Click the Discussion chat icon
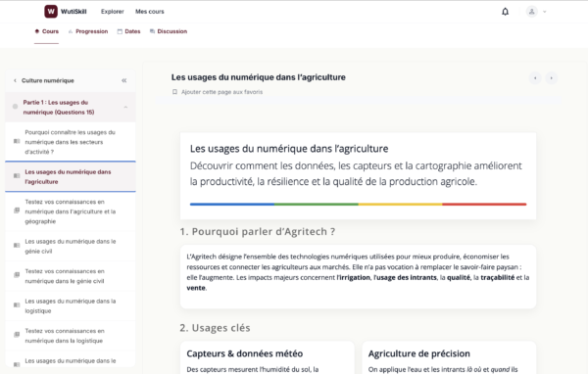Viewport: 588px width, 374px height. [152, 31]
